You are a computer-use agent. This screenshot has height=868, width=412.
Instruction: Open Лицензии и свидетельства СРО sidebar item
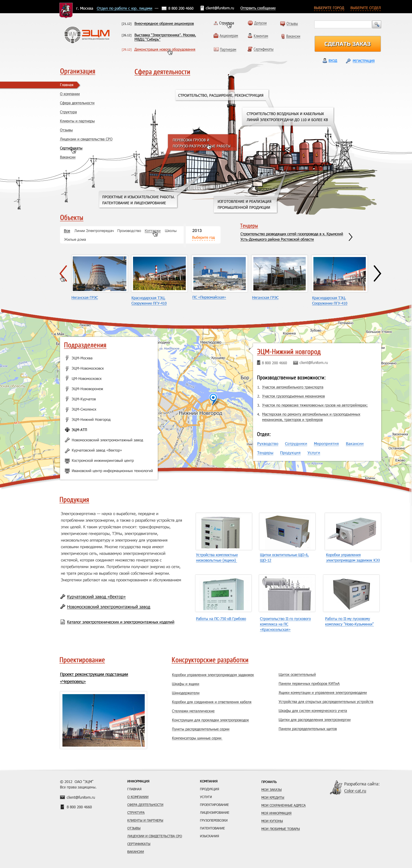(86, 139)
